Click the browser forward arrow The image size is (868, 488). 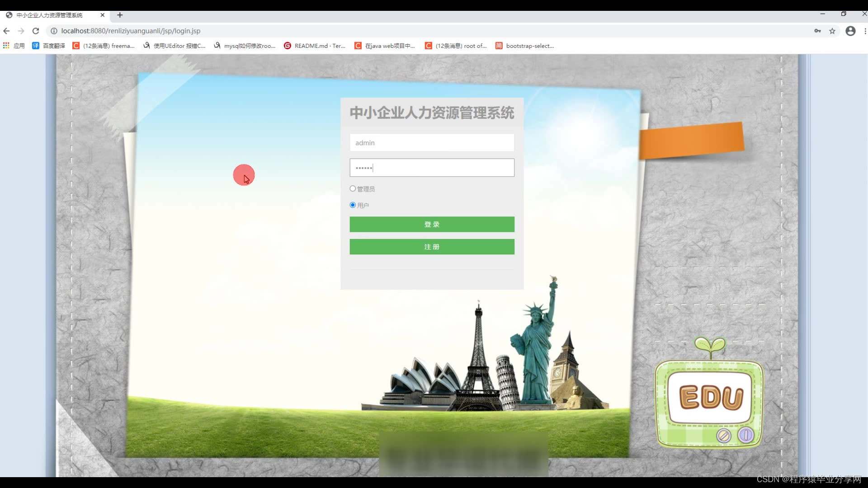point(21,31)
